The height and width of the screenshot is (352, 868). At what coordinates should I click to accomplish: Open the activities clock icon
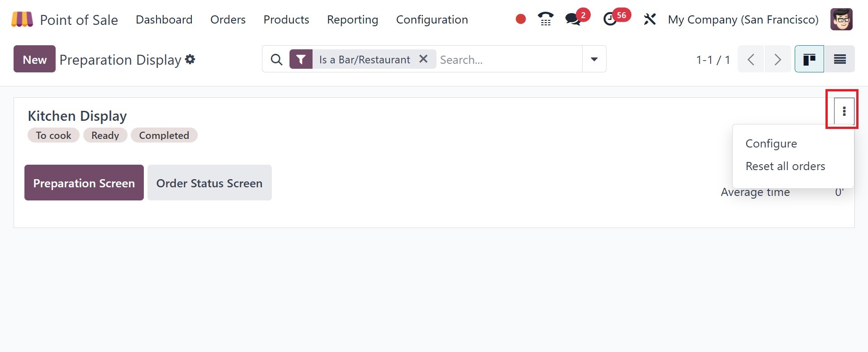point(610,19)
